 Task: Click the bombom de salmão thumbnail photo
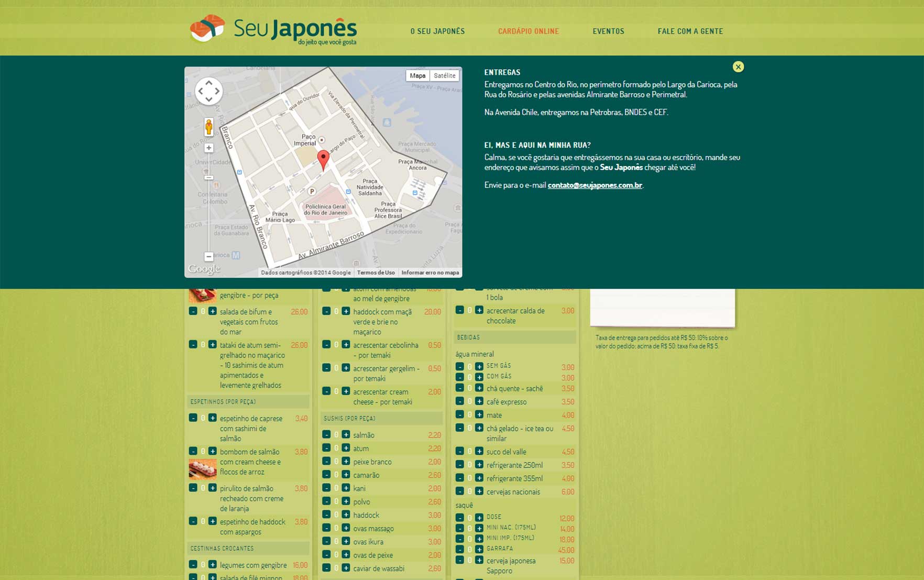point(202,469)
